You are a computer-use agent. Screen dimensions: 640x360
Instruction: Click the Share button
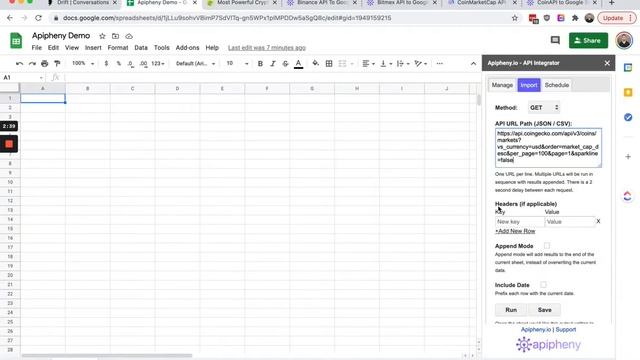pyautogui.click(x=588, y=40)
